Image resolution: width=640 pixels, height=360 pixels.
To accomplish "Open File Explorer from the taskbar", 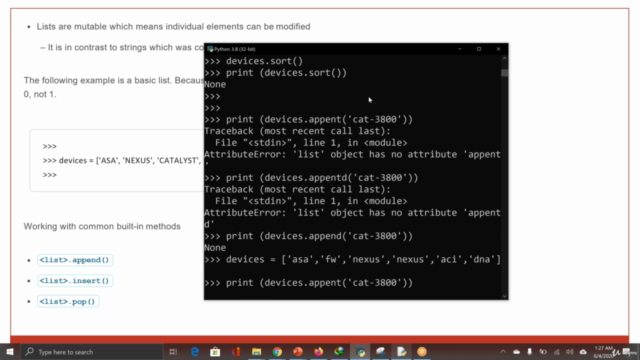I will coord(256,351).
